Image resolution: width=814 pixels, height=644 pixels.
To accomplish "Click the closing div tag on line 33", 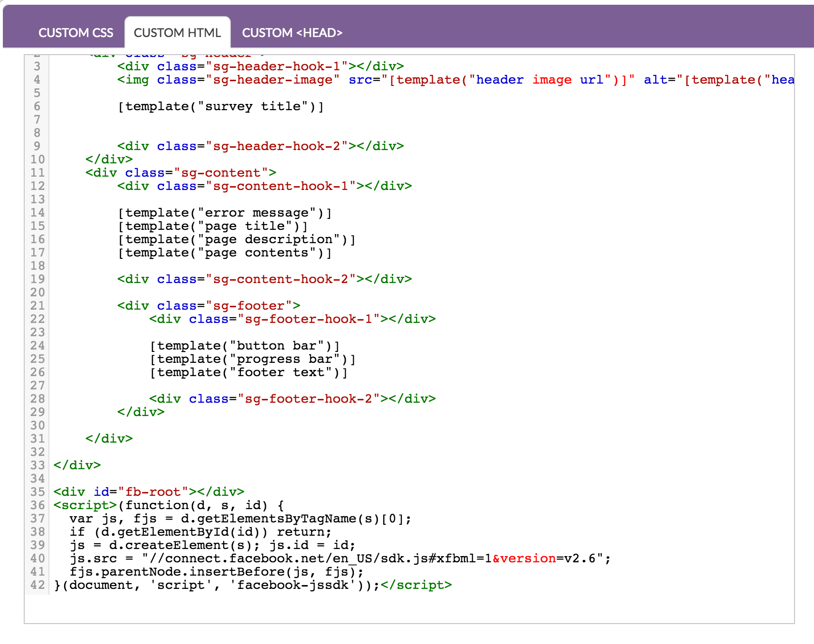I will point(77,465).
